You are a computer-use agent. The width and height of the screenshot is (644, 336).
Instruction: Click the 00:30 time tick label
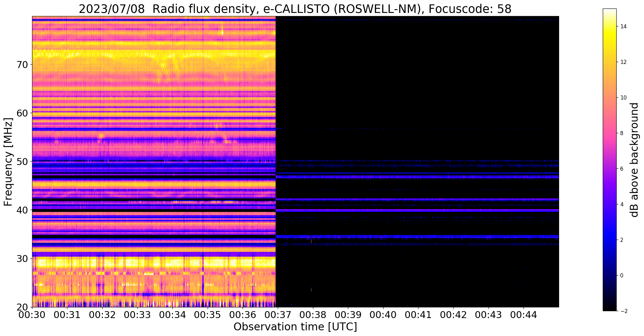(32, 315)
